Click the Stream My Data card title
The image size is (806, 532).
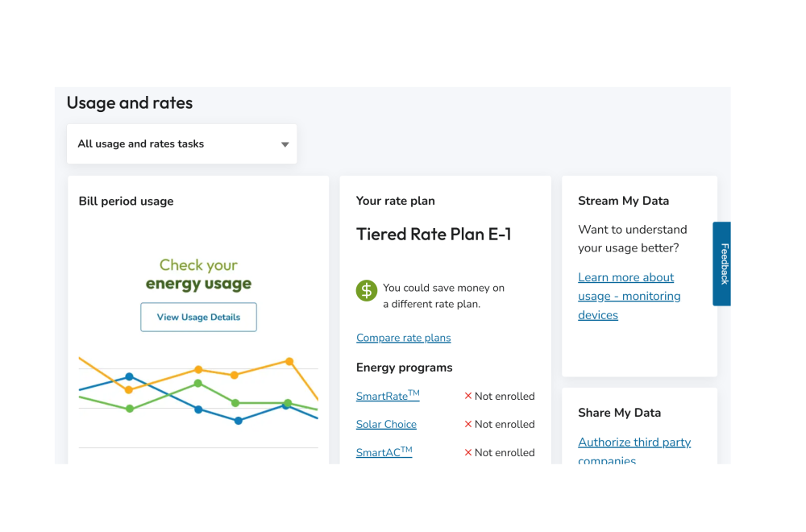(x=623, y=201)
